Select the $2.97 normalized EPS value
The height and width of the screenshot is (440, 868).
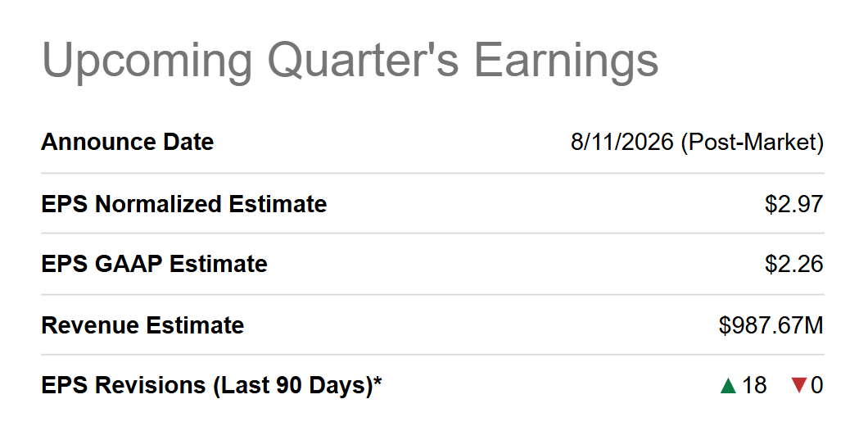tap(793, 204)
